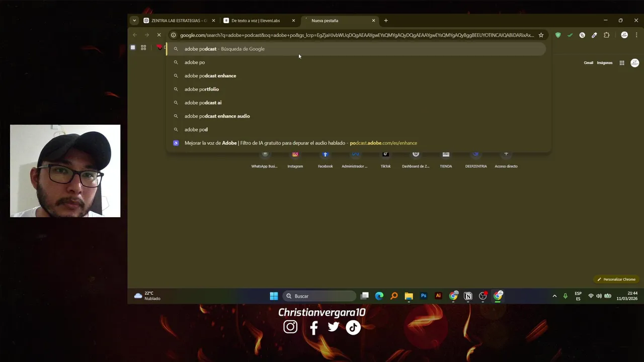Open a new tab with the plus button
This screenshot has width=644, height=362.
pyautogui.click(x=386, y=21)
